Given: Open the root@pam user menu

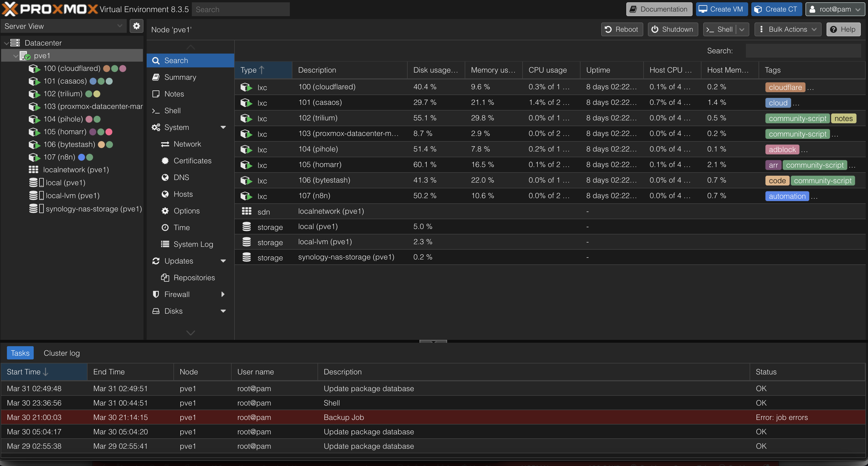Looking at the screenshot, I should pyautogui.click(x=835, y=9).
